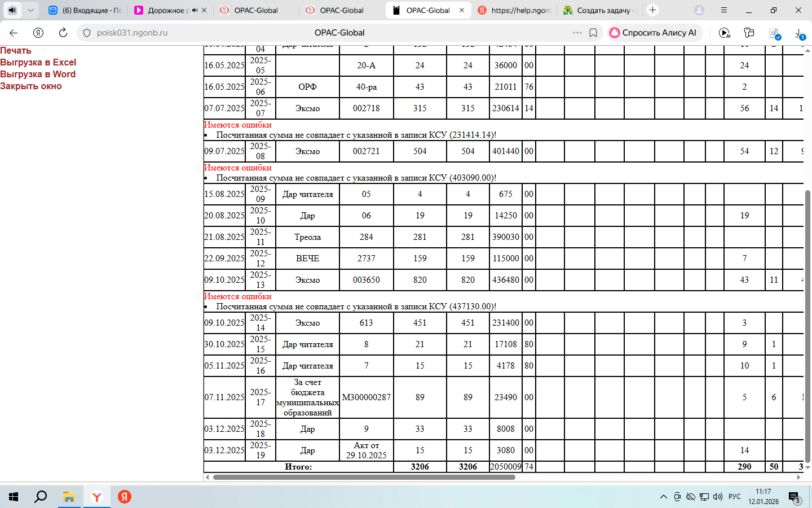Open site protection shield icon in address bar
This screenshot has width=812, height=508.
point(87,33)
